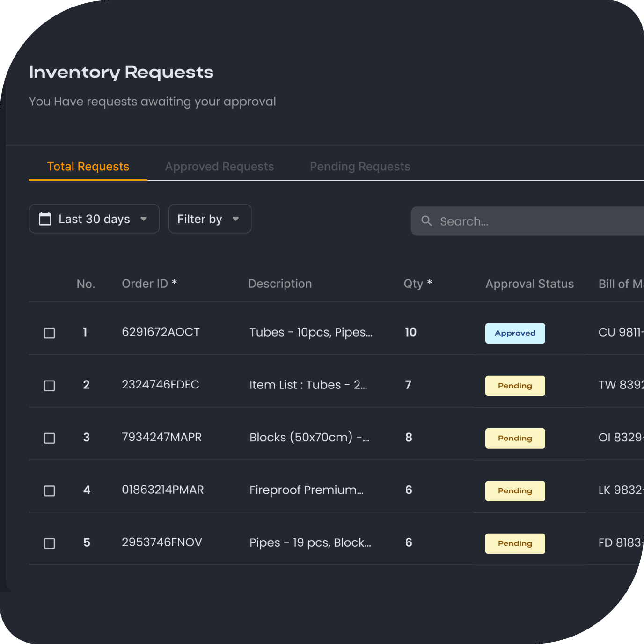This screenshot has width=644, height=644.
Task: Focus the Search input field
Action: (527, 221)
